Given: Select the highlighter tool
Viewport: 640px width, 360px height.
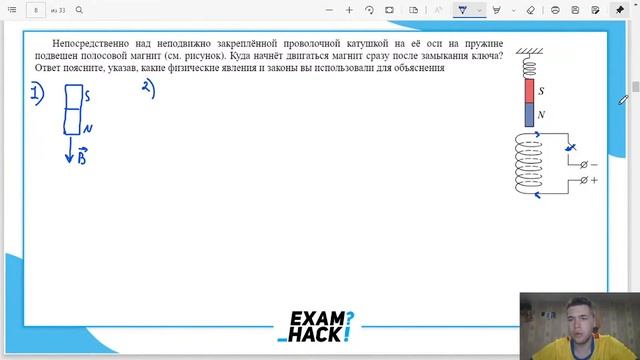Looking at the screenshot, I should (497, 10).
